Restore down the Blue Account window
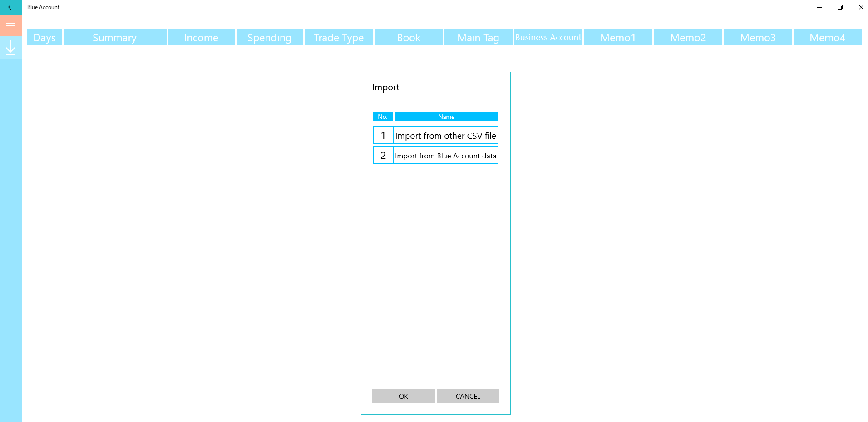The image size is (868, 422). pos(840,7)
